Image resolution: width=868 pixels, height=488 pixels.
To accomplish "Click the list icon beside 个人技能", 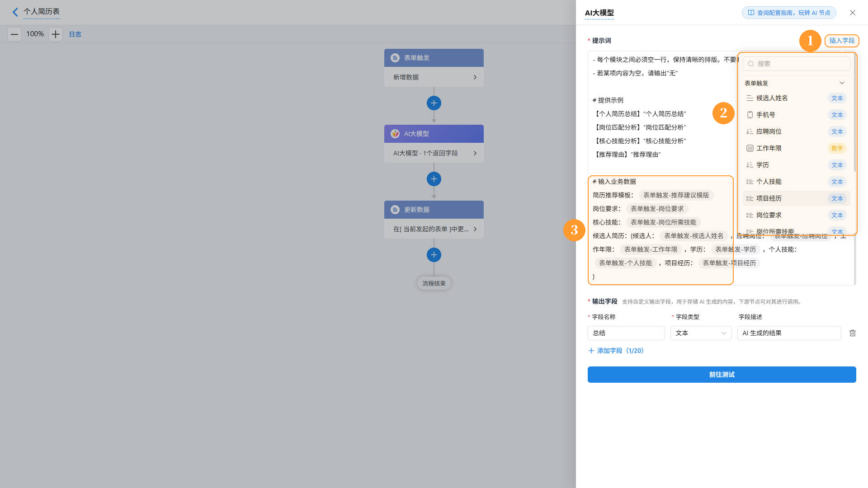I will (x=750, y=182).
